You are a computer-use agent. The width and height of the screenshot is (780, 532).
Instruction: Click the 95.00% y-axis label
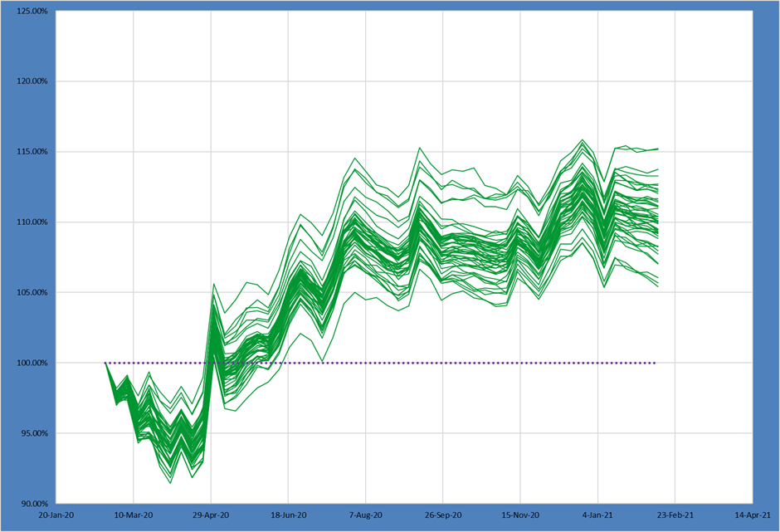pyautogui.click(x=34, y=433)
